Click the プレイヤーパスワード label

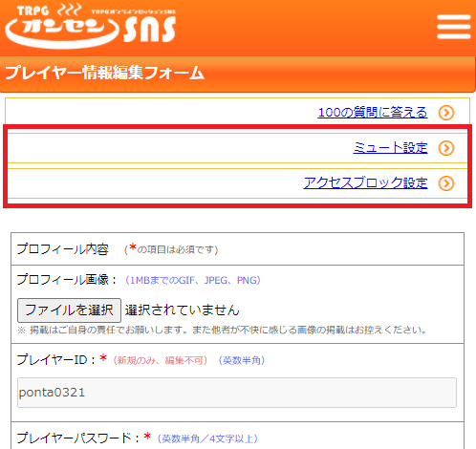pyautogui.click(x=78, y=438)
